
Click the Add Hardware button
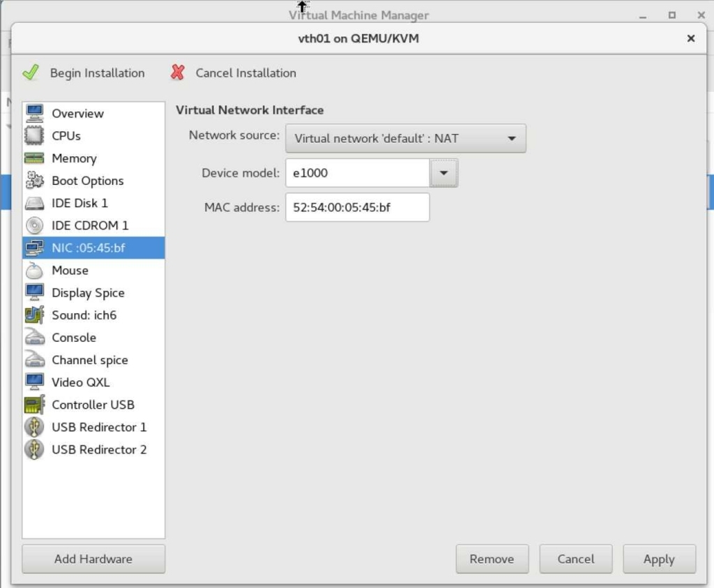93,559
